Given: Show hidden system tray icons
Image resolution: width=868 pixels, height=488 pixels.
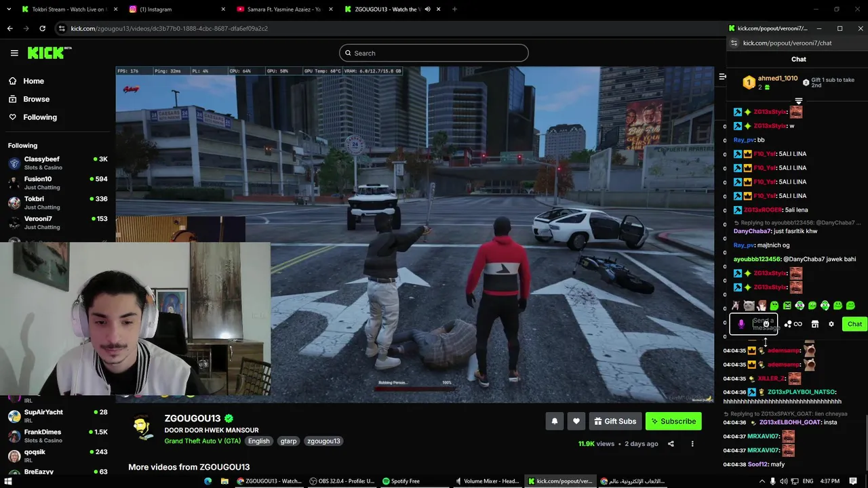Looking at the screenshot, I should [x=762, y=481].
